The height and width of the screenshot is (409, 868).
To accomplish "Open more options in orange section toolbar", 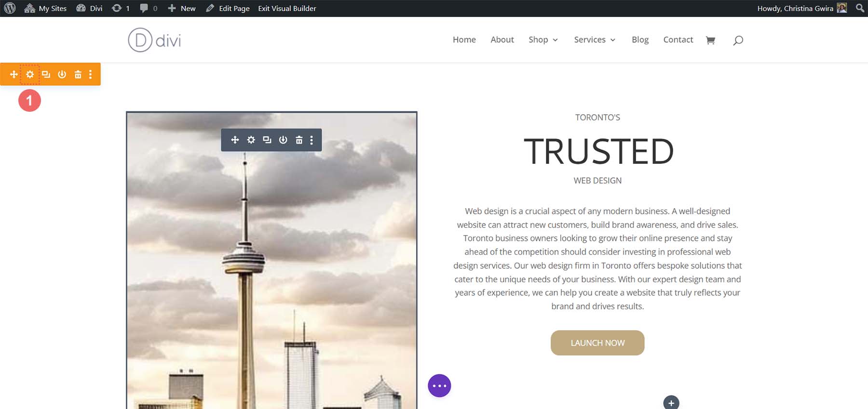I will click(90, 74).
